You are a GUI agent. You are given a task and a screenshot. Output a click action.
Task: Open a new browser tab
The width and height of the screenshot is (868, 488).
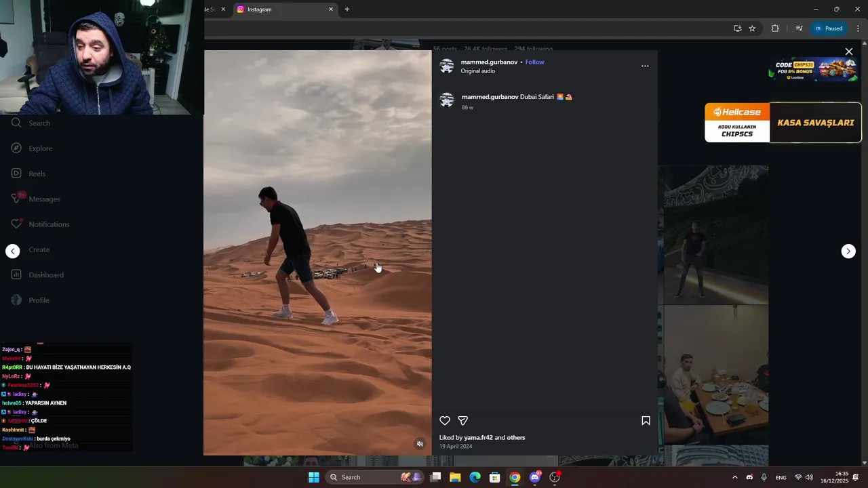pos(347,9)
